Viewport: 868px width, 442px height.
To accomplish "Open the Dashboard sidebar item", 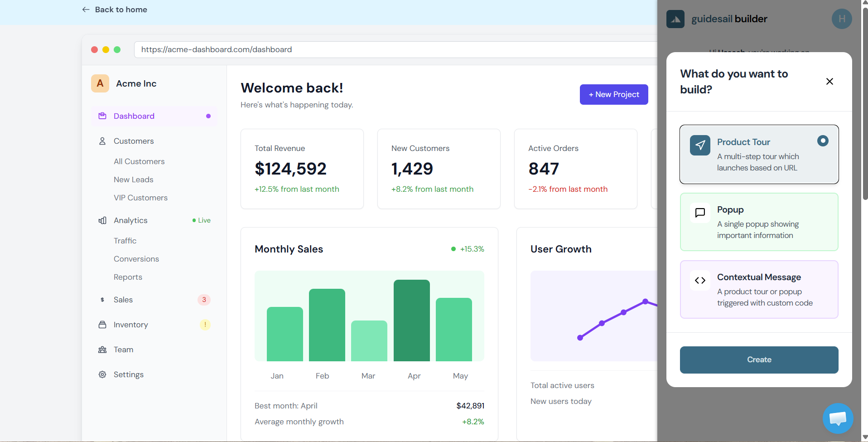I will [134, 116].
